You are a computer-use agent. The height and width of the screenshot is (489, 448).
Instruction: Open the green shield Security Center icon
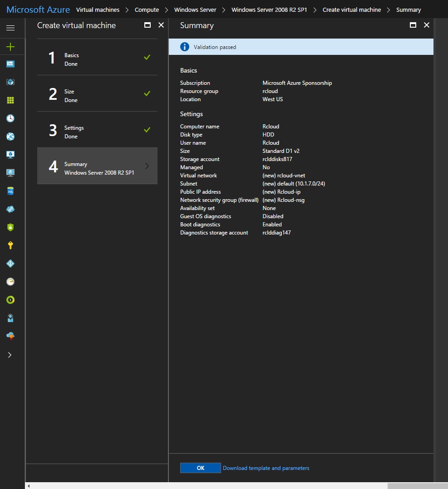tap(10, 227)
